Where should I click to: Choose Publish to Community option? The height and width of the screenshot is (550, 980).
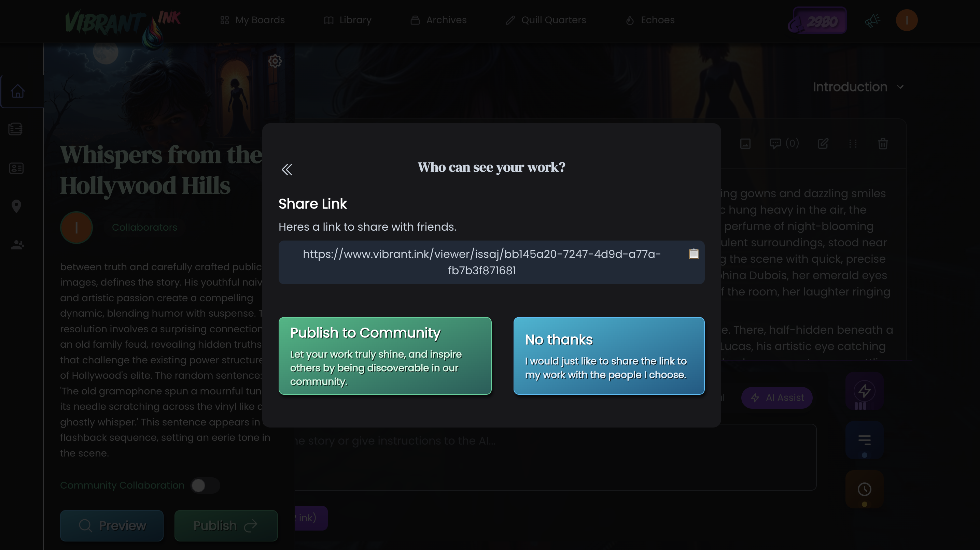tap(384, 356)
